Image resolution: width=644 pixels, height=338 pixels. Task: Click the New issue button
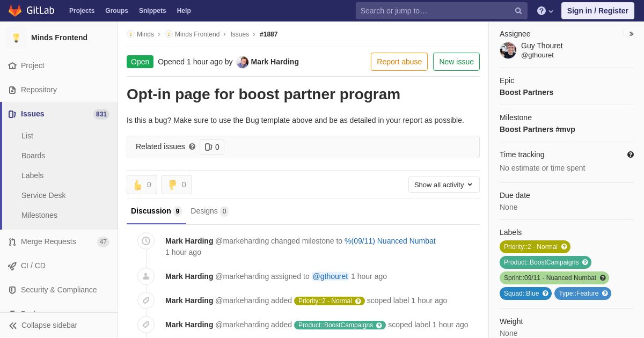tap(456, 62)
